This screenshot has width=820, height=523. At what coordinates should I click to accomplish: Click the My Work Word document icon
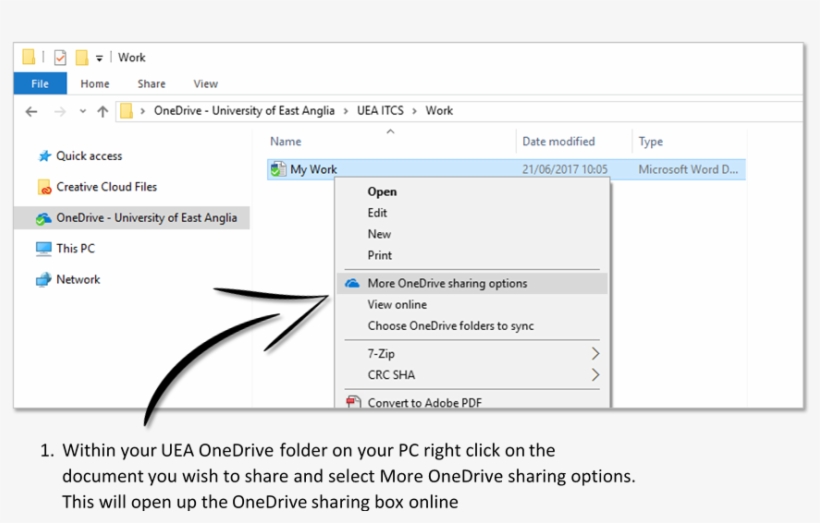pyautogui.click(x=278, y=169)
